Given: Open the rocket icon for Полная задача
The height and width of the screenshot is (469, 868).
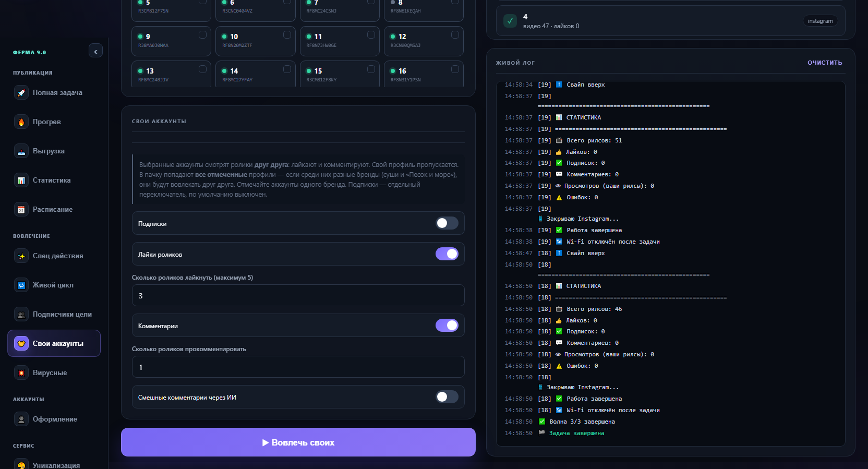Looking at the screenshot, I should pyautogui.click(x=21, y=93).
